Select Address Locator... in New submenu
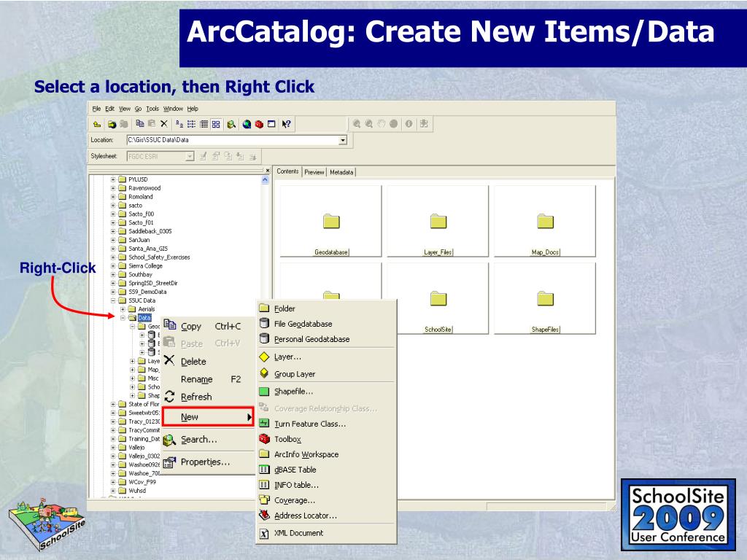 click(326, 516)
